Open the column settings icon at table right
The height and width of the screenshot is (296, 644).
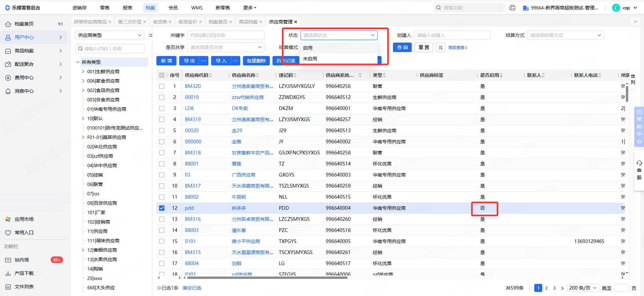point(633,77)
